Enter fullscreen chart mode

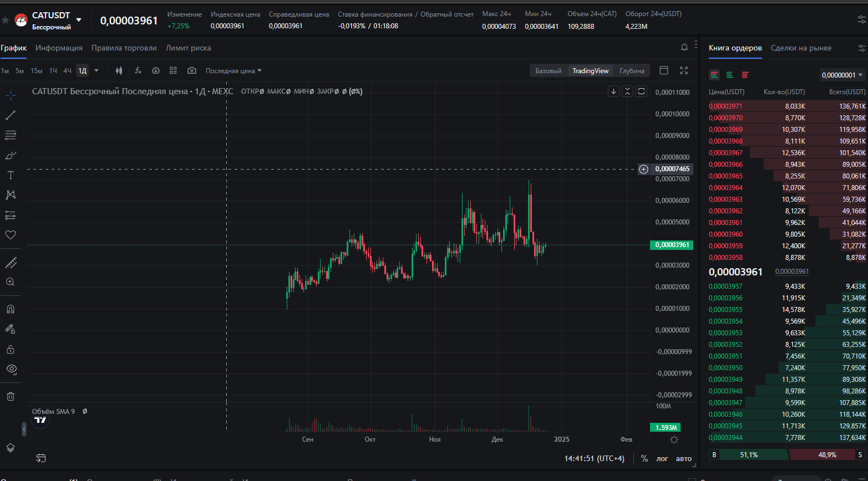click(x=684, y=70)
